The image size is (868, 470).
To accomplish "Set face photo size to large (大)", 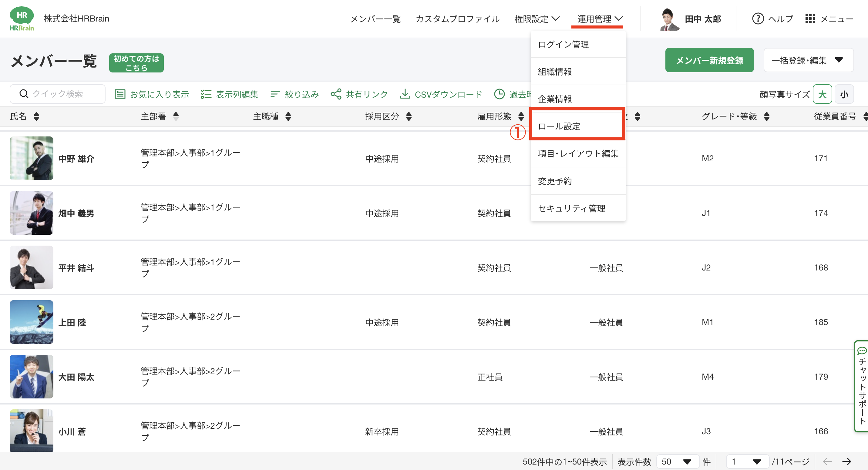I will point(822,94).
